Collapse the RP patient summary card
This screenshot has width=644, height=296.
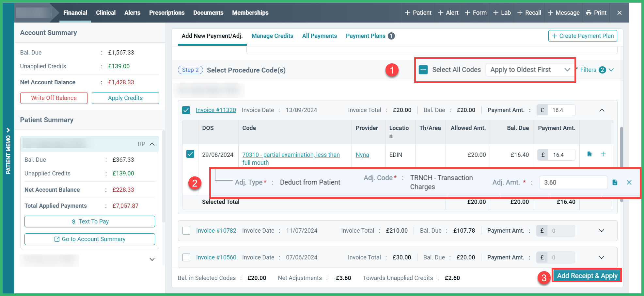[x=152, y=144]
